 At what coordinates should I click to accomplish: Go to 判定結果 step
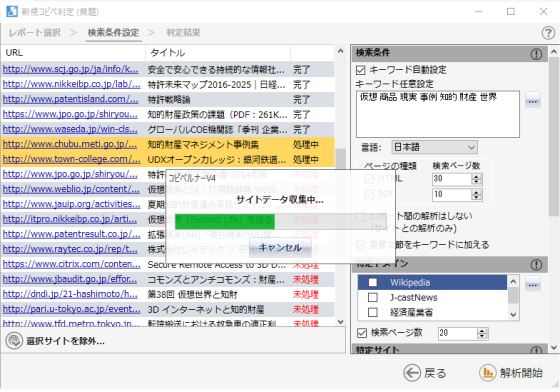(x=183, y=32)
